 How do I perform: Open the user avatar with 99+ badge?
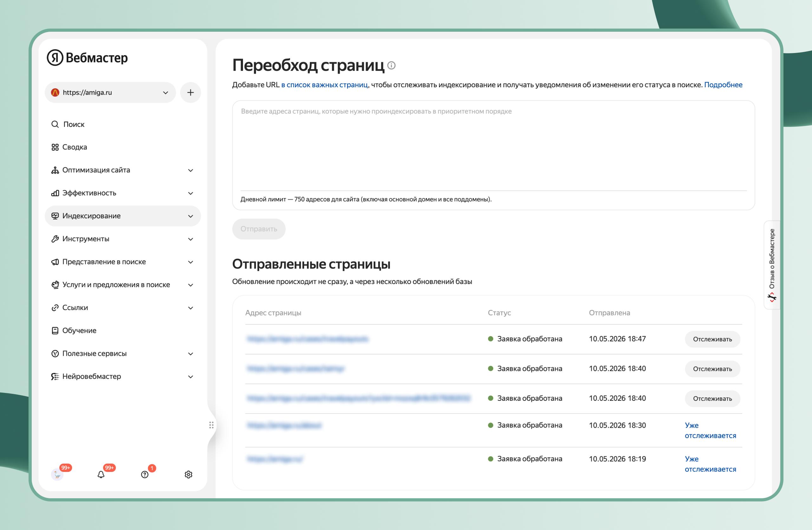click(57, 474)
